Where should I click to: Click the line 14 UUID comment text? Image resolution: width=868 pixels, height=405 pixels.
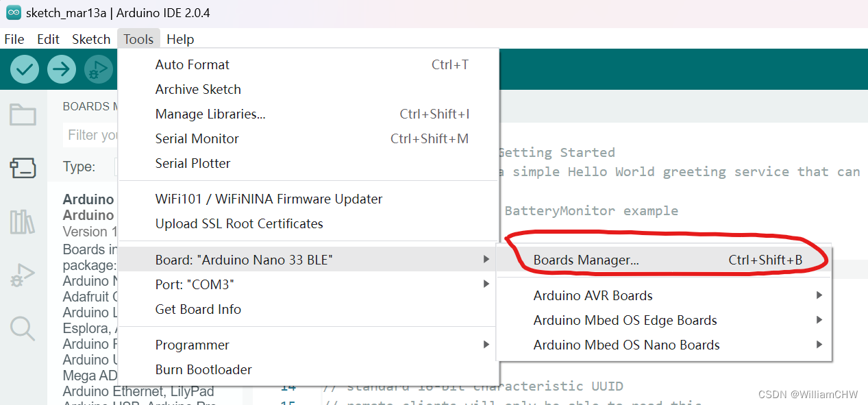pos(473,386)
